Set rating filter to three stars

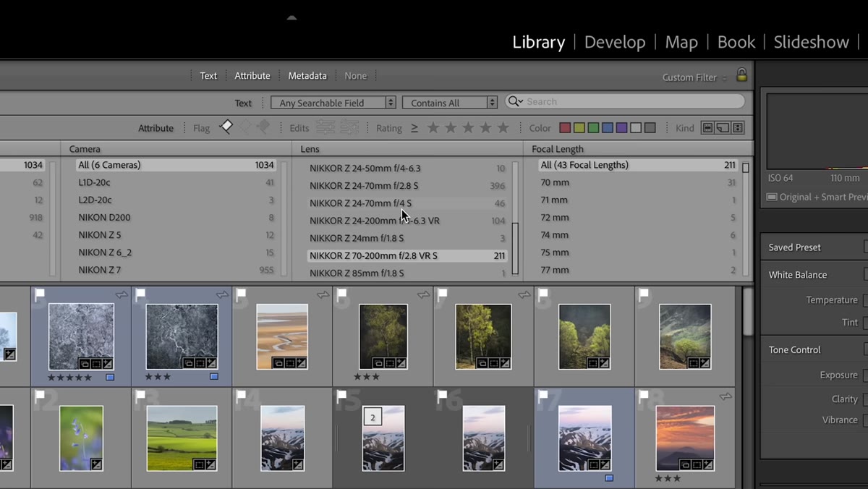click(468, 127)
